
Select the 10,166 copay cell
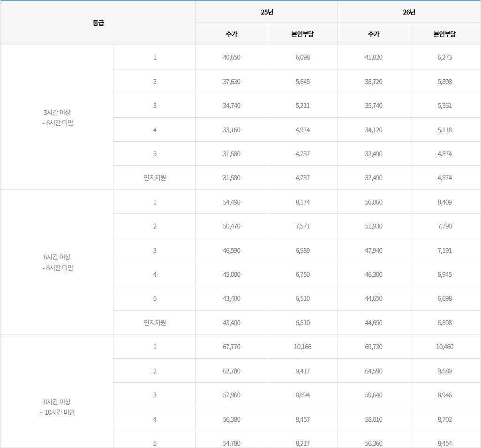[x=302, y=347]
